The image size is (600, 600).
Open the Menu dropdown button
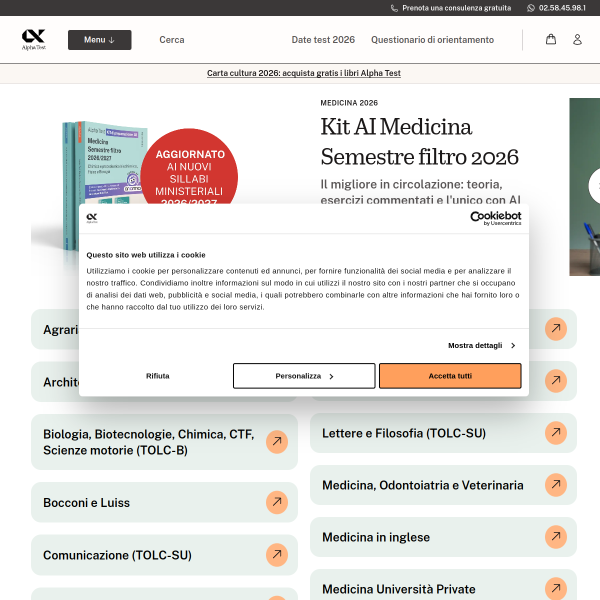(x=99, y=40)
